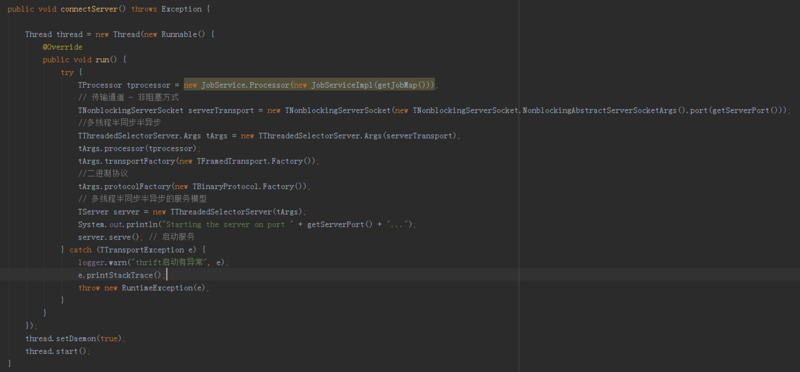Viewport: 800px width, 372px height.
Task: Click the comment '// 启动服务'
Action: [x=172, y=237]
